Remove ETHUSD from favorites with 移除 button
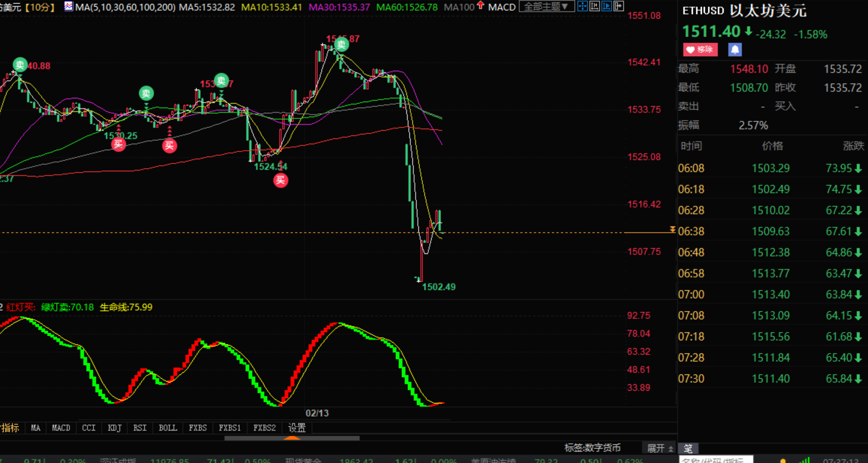This screenshot has width=868, height=463. click(x=700, y=50)
